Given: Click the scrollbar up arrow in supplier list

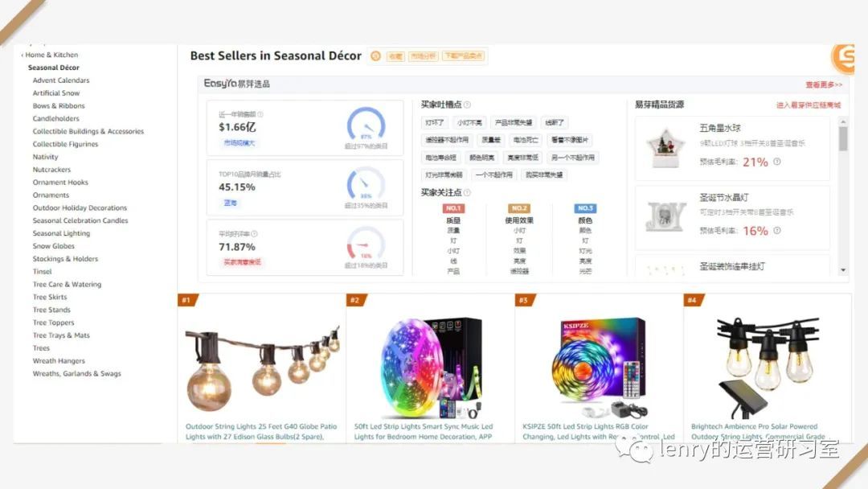Looking at the screenshot, I should click(x=843, y=121).
